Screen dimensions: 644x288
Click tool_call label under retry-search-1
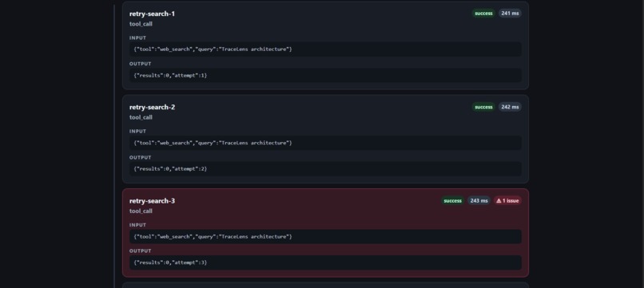click(141, 24)
